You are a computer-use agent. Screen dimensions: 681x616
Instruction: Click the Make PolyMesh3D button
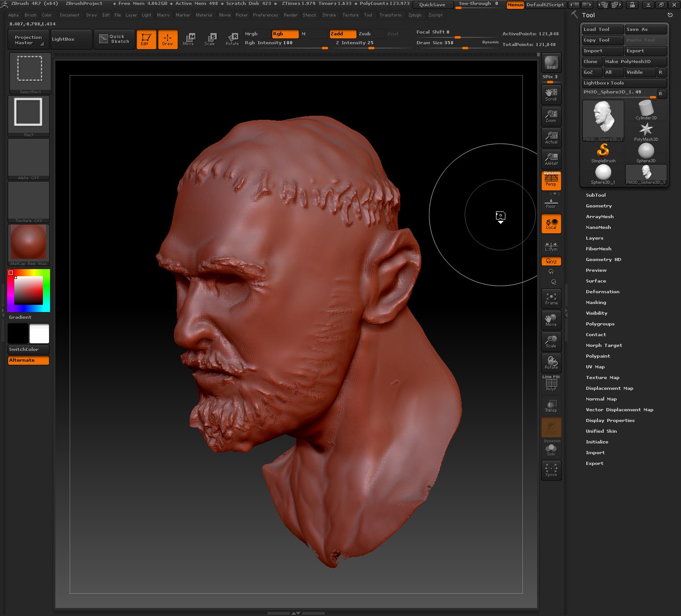pyautogui.click(x=635, y=61)
